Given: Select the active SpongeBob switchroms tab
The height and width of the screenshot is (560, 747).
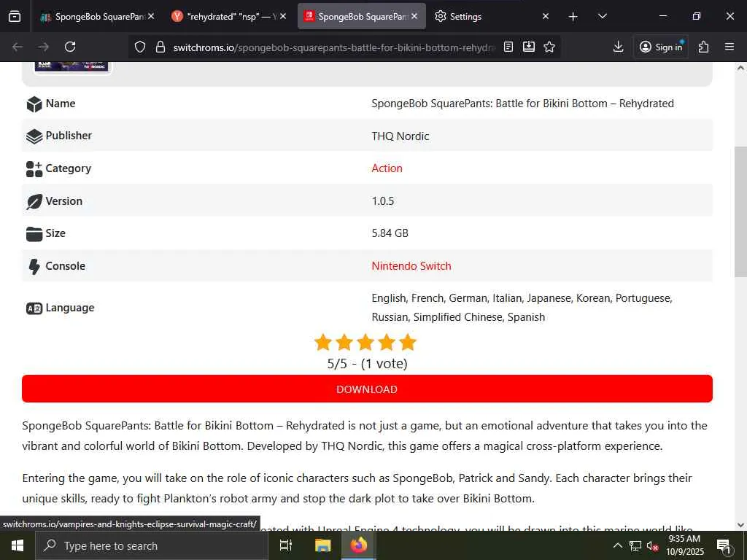Looking at the screenshot, I should (362, 16).
